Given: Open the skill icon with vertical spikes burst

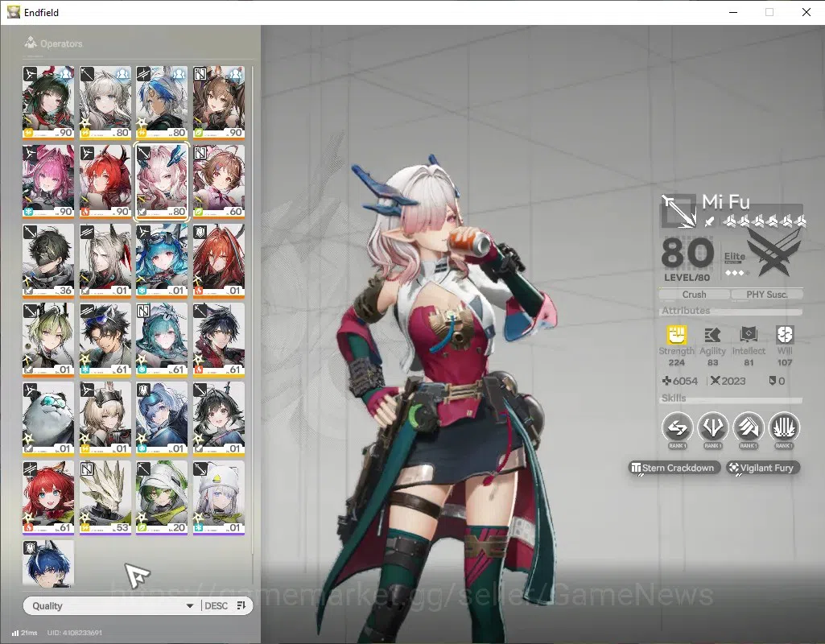Looking at the screenshot, I should coord(784,427).
